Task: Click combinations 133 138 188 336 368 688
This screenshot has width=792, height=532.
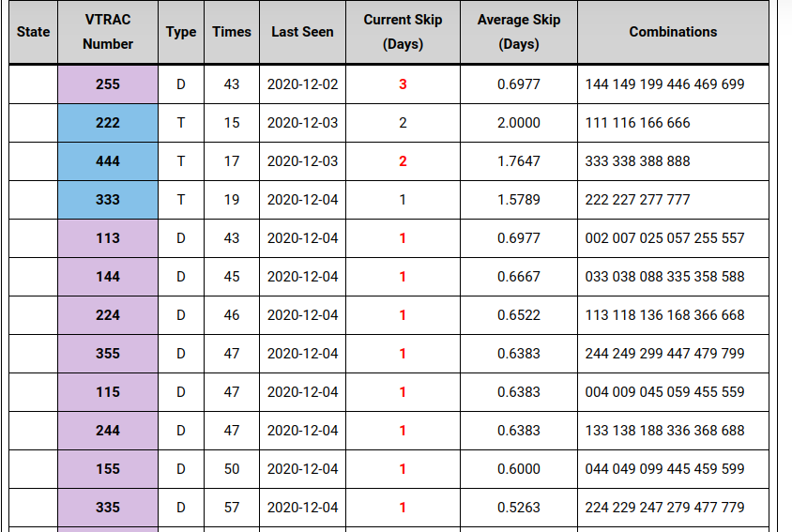Action: (x=664, y=430)
